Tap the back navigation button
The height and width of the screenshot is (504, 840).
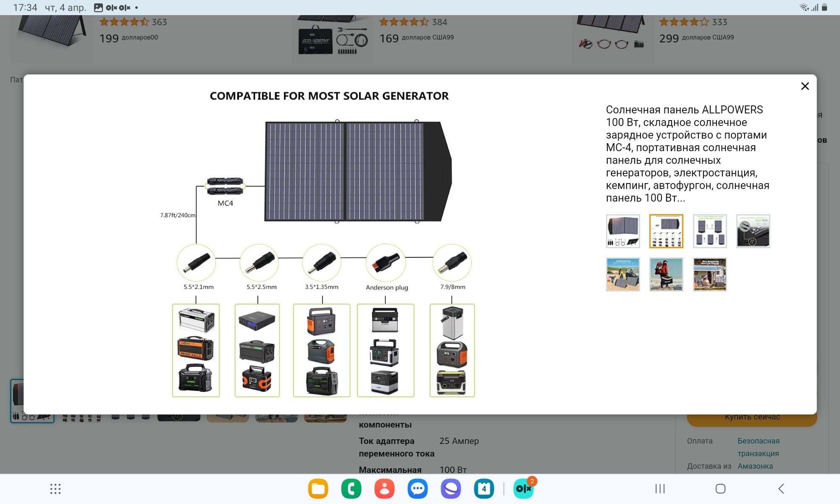coord(781,488)
